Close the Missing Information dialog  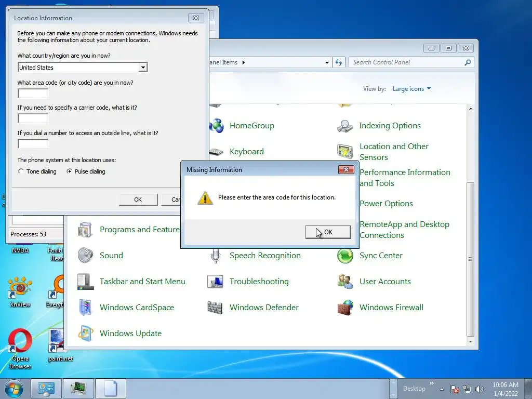coord(346,170)
